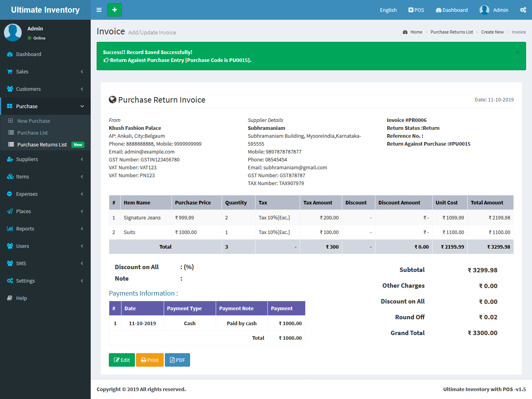Click the green Edit button

[x=122, y=360]
